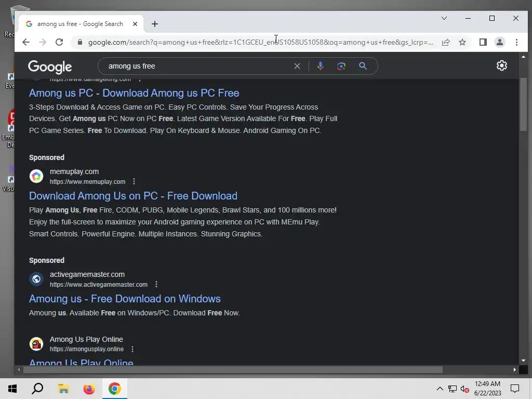532x399 pixels.
Task: Open 'Amoung us - Free Download on Windows'
Action: (x=125, y=299)
